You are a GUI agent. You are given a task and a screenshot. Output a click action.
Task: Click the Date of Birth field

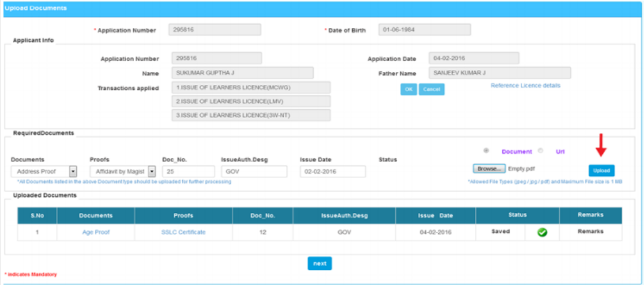[424, 30]
